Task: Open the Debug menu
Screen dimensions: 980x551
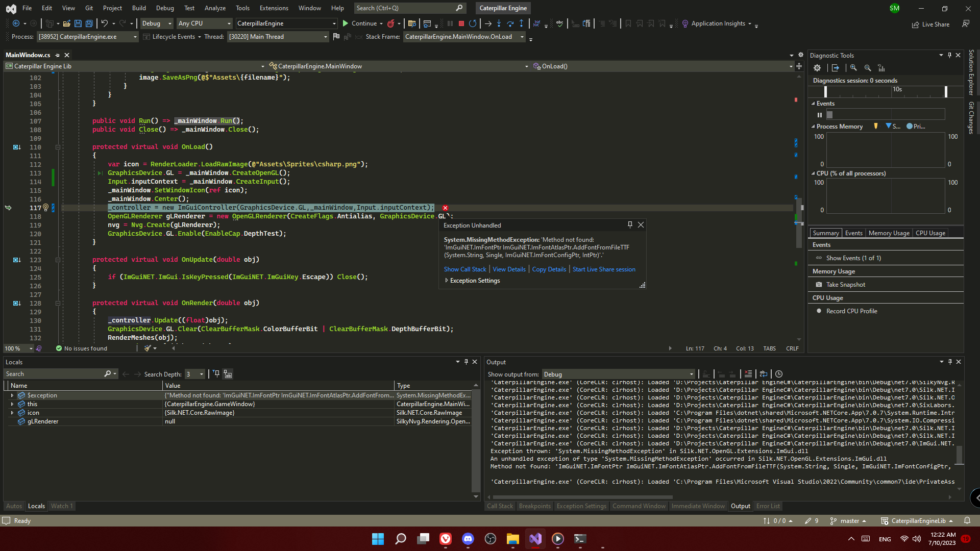Action: [165, 8]
